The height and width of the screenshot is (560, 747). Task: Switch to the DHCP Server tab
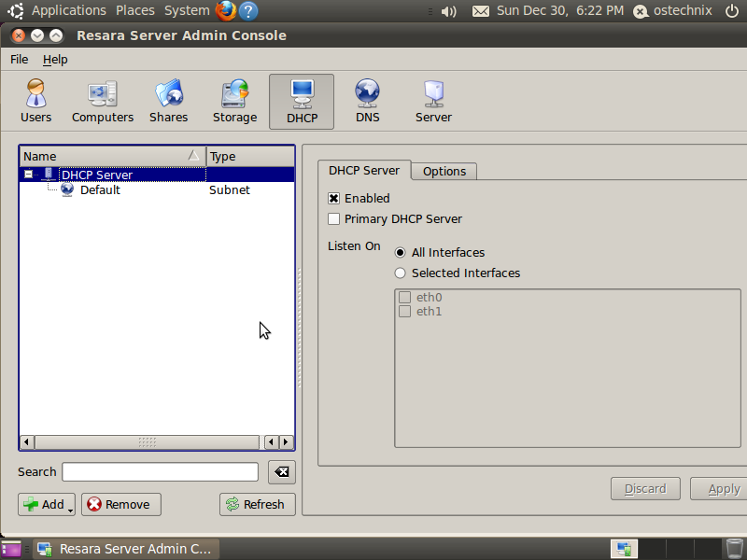point(364,171)
